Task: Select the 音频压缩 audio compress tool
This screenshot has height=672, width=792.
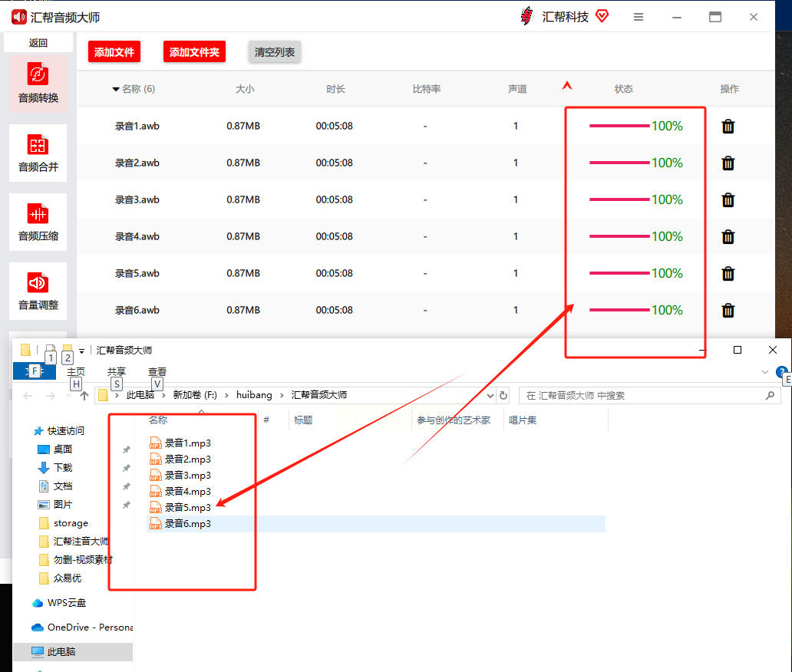Action: click(38, 222)
